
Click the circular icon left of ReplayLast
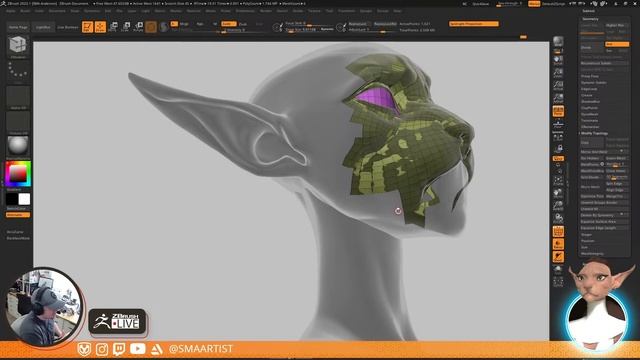coord(340,27)
